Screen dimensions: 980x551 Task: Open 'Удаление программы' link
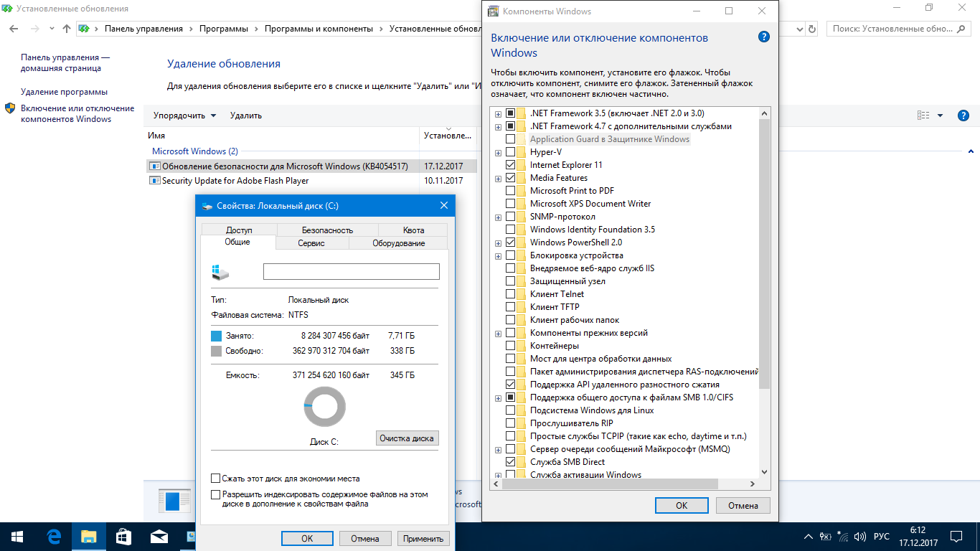(x=64, y=92)
